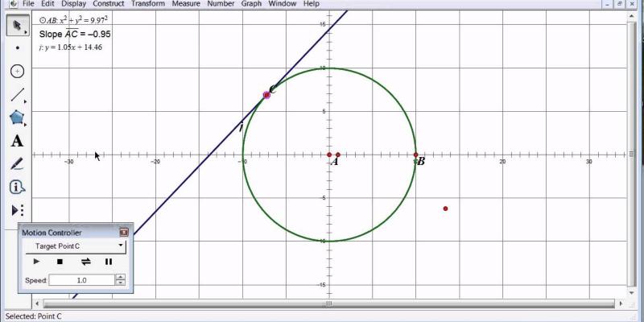Screen dimensions: 644x322
Task: Open the Graph menu
Action: pos(251,4)
